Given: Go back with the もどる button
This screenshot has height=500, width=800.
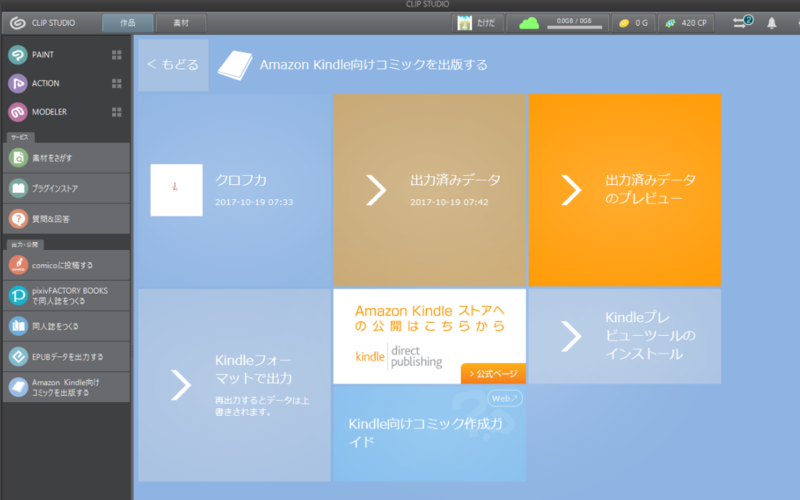Looking at the screenshot, I should 173,65.
